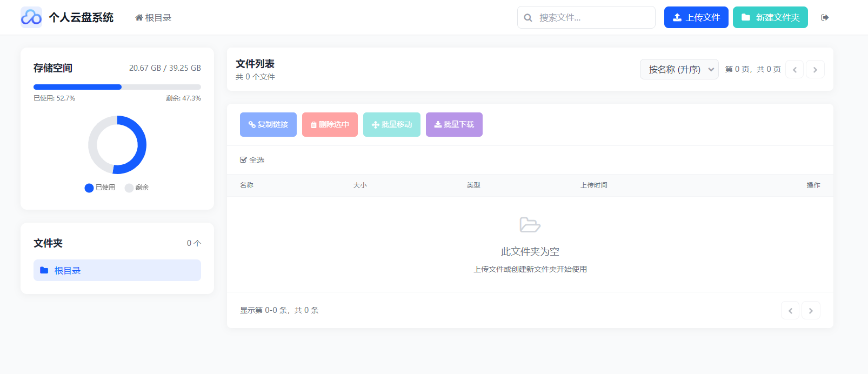Toggle the 全选 select-all checkbox
Viewport: 868px width, 374px height.
point(243,160)
